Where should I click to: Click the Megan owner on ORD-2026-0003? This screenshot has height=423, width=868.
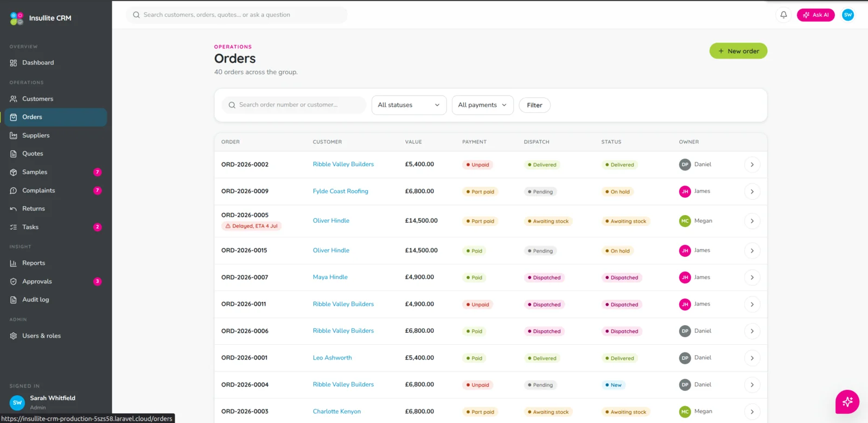[696, 412]
